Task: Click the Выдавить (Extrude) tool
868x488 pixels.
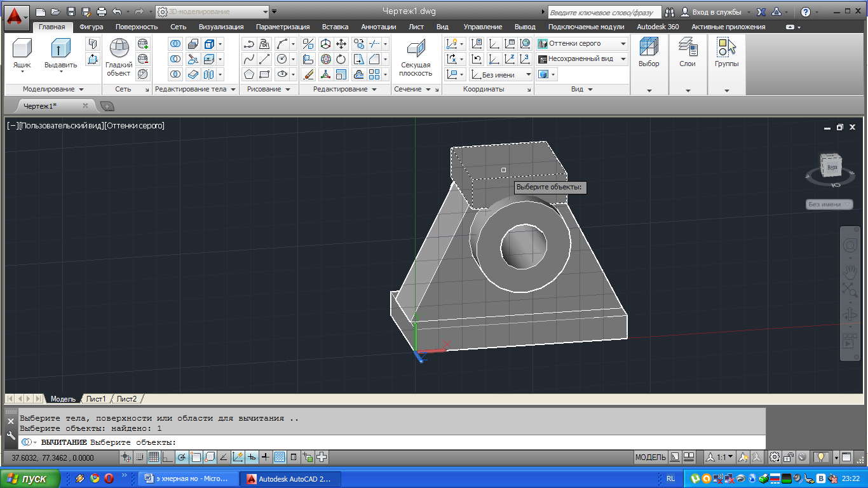Action: click(60, 50)
